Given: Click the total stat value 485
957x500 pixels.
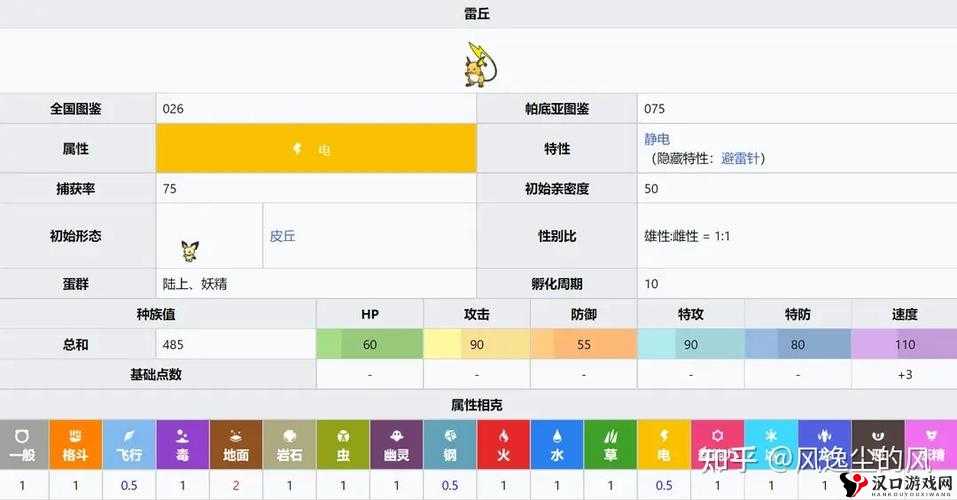Looking at the screenshot, I should tap(173, 344).
